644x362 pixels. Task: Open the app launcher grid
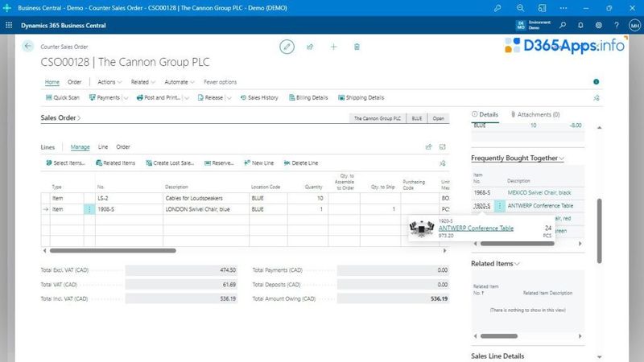(9, 25)
